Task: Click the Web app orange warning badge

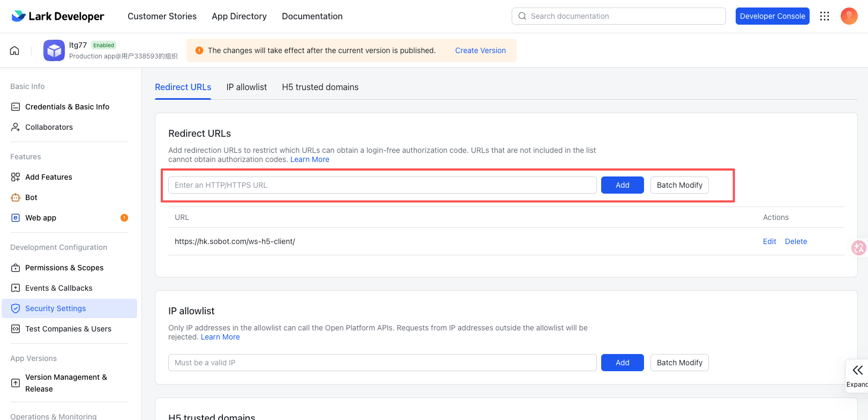Action: [x=124, y=218]
